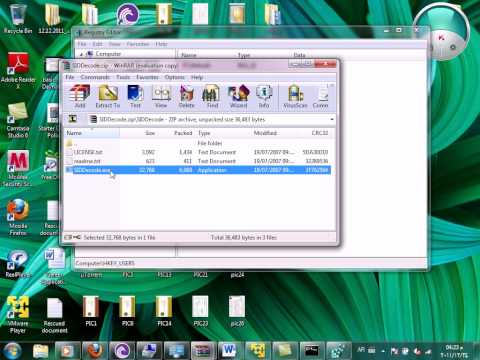Screen dimensions: 480x360
Task: Go up one level with WinRAR's up-folder icon
Action: point(73,119)
